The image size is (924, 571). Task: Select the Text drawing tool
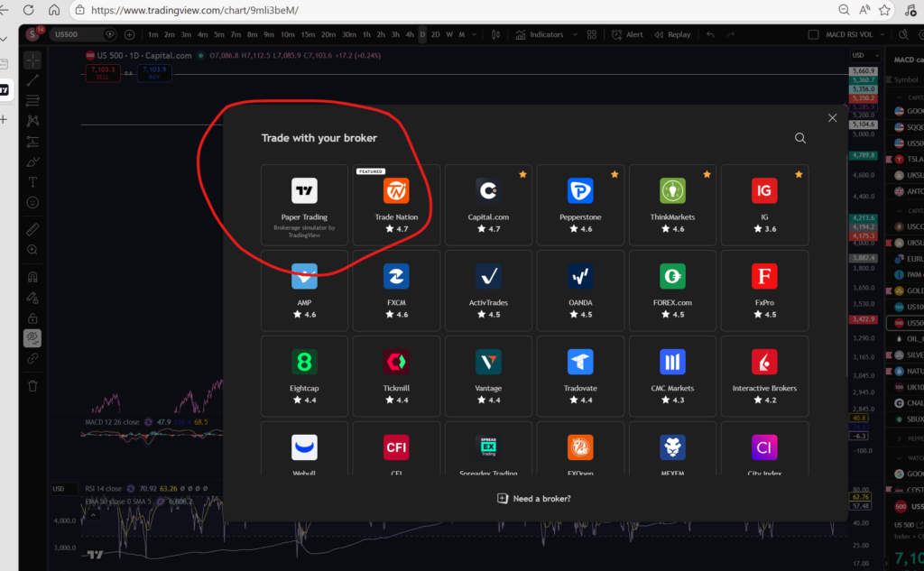(32, 182)
